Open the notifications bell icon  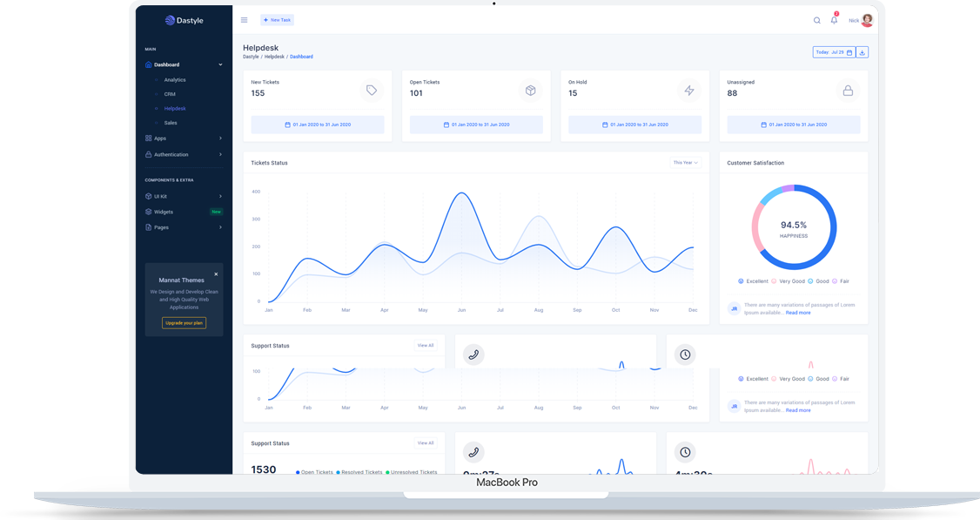834,20
